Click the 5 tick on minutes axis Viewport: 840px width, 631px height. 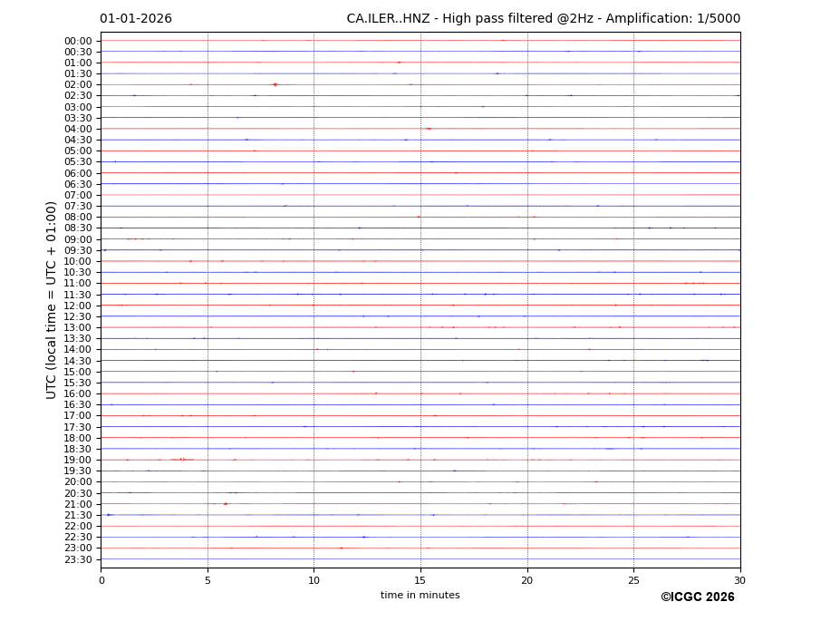[x=208, y=580]
